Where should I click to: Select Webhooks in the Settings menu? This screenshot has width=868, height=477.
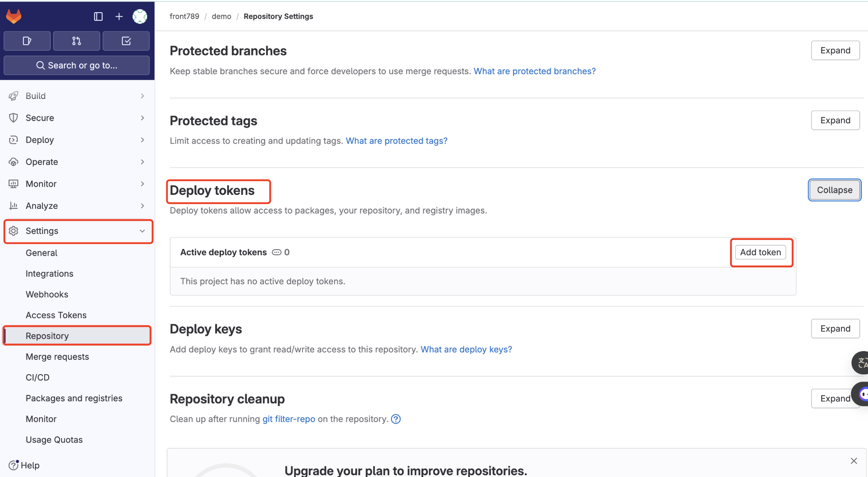point(47,294)
